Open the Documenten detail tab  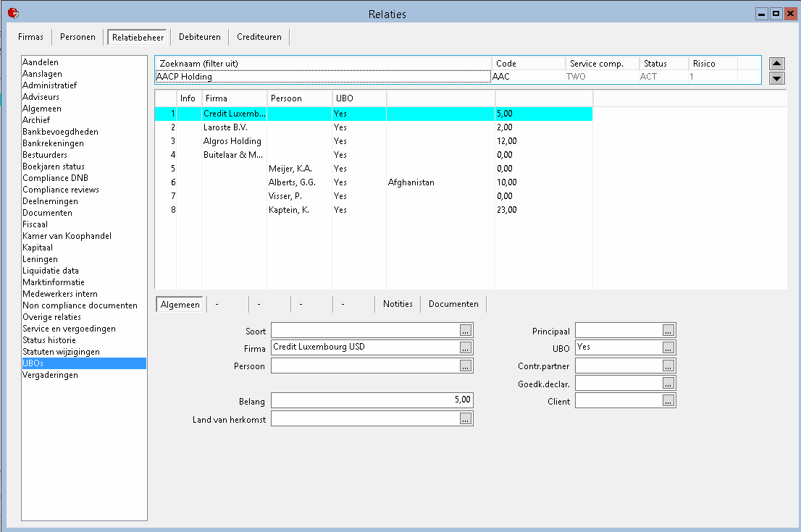pyautogui.click(x=453, y=304)
